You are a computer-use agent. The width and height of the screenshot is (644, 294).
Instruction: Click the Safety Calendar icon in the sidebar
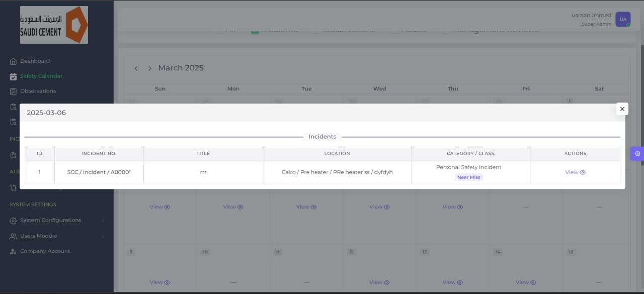(13, 76)
